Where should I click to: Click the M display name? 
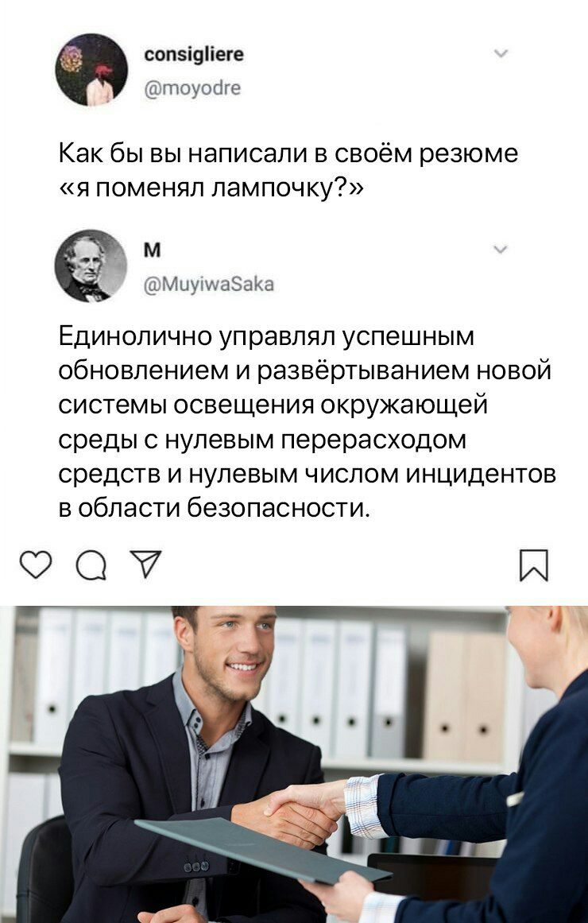pos(152,250)
